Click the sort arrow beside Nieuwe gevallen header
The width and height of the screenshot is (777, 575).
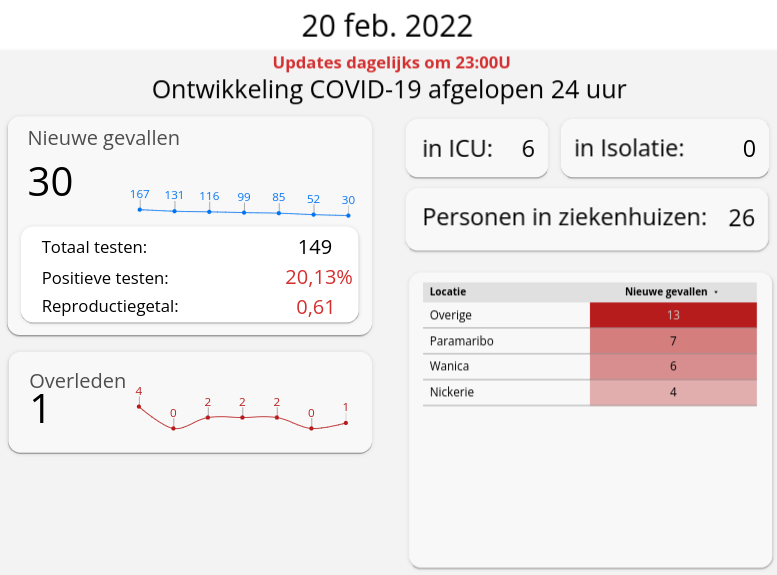[716, 292]
